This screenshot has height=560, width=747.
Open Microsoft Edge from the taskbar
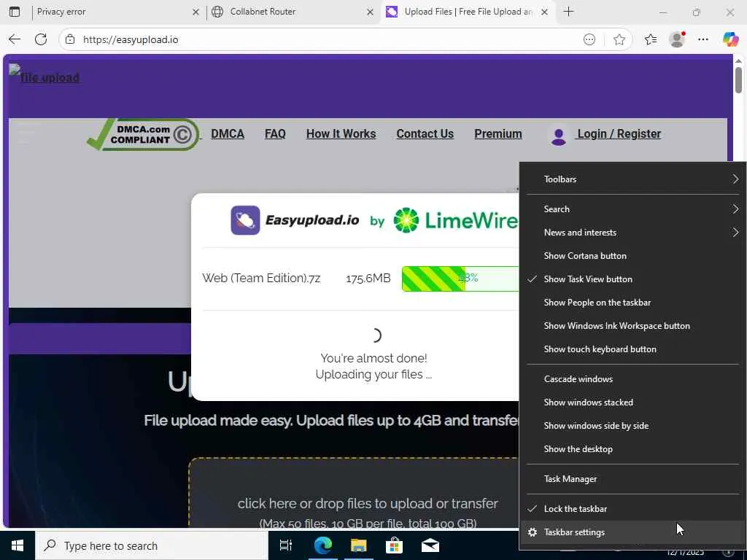tap(322, 545)
